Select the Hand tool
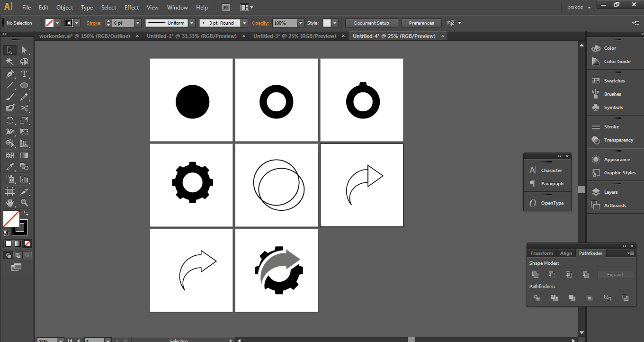Image resolution: width=644 pixels, height=342 pixels. pyautogui.click(x=10, y=203)
